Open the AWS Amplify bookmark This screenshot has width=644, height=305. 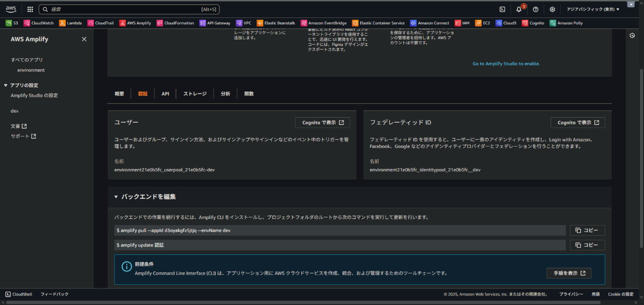pos(135,23)
